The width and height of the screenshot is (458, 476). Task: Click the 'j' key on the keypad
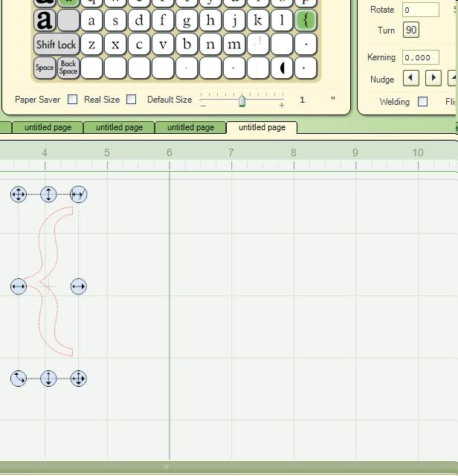(x=234, y=20)
